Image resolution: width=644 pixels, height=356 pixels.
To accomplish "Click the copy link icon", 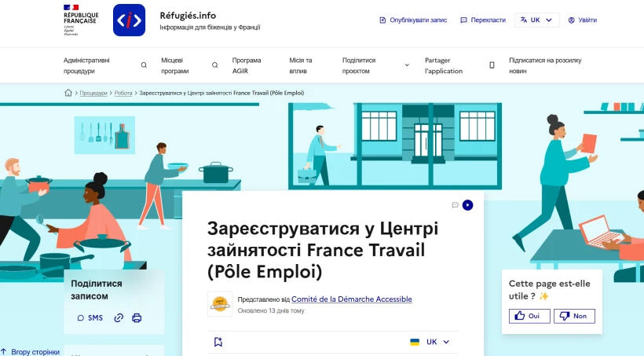I will point(119,318).
